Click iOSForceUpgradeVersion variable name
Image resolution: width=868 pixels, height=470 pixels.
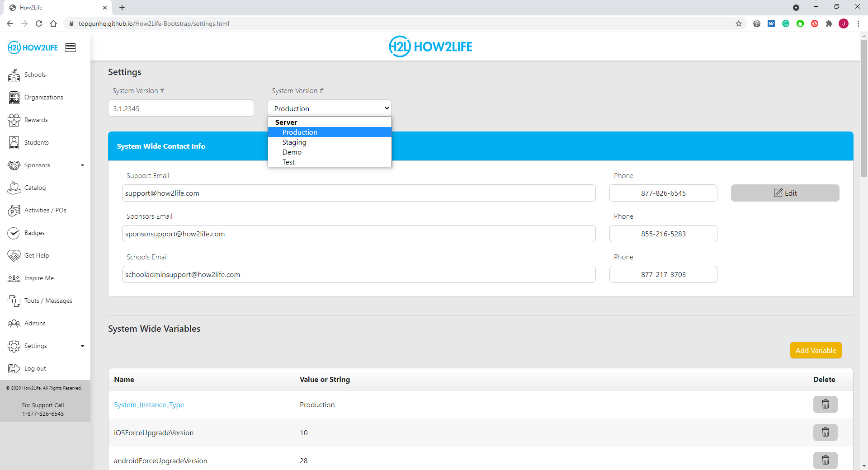[154, 433]
